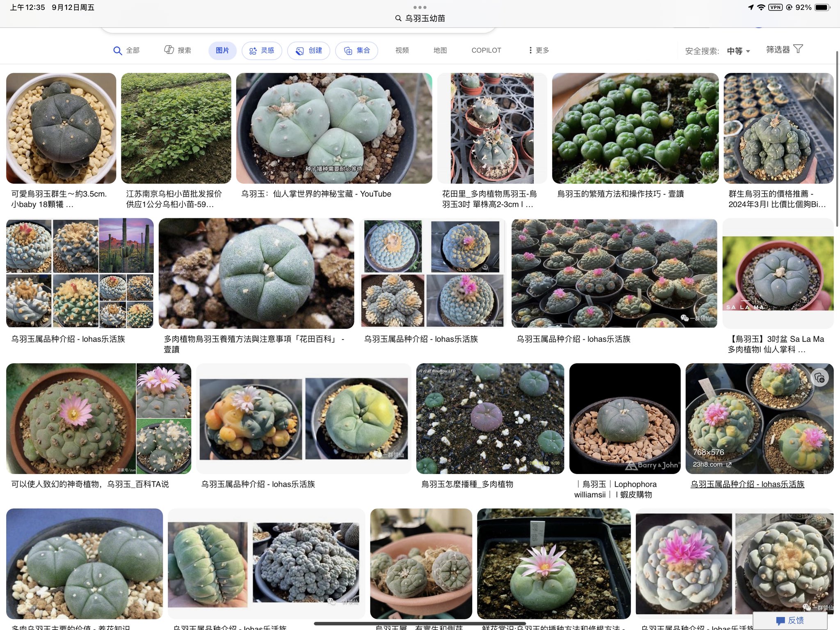Open the 地图 tab
Screen dimensions: 840x630
point(440,50)
